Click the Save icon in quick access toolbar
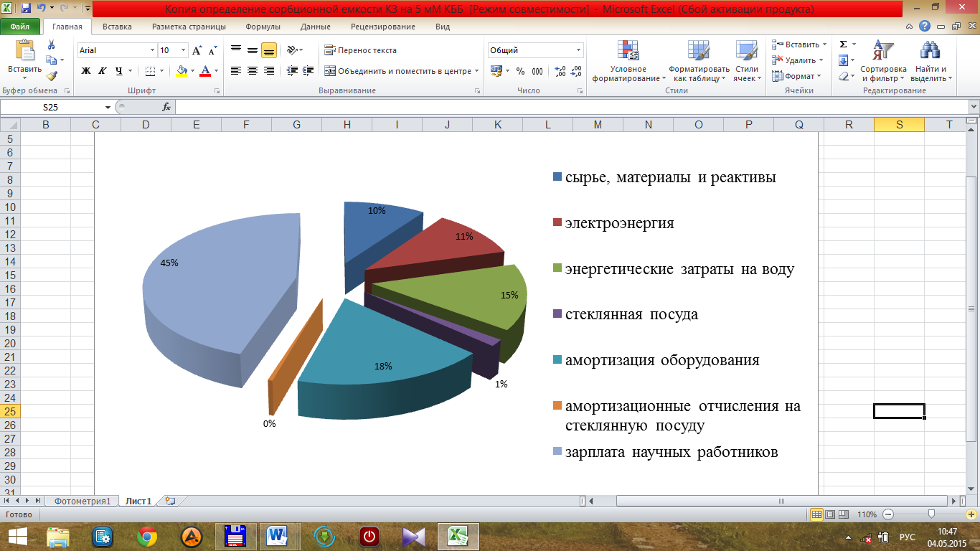Image resolution: width=980 pixels, height=551 pixels. pyautogui.click(x=26, y=9)
